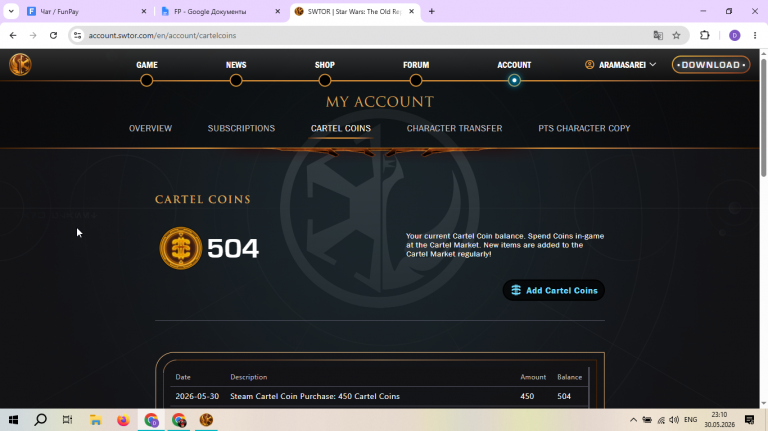Viewport: 768px width, 431px height.
Task: Click the Date column header
Action: 183,377
